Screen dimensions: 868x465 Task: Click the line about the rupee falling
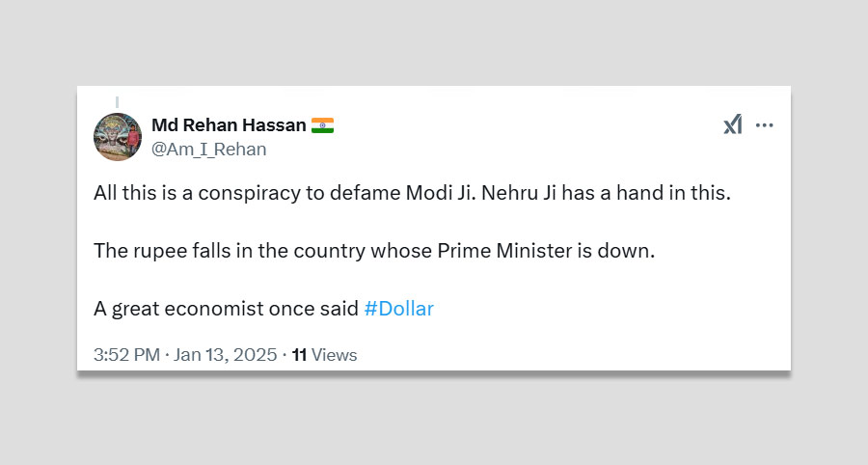(373, 251)
